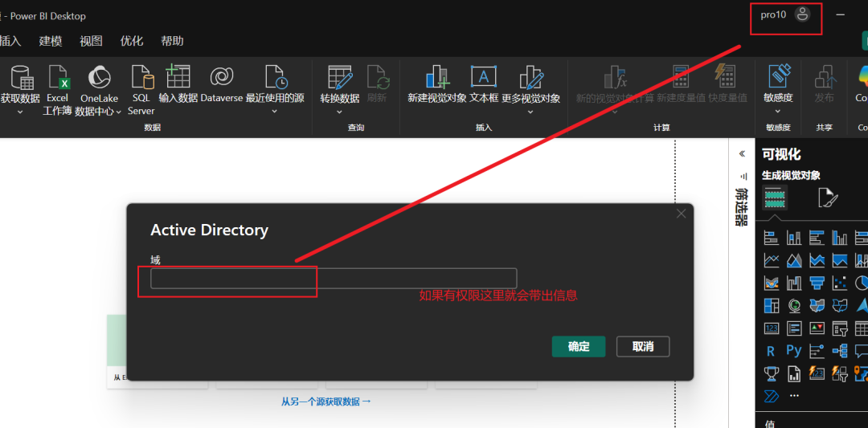868x428 pixels.
Task: Insert a 文本框 from the ribbon
Action: (484, 76)
